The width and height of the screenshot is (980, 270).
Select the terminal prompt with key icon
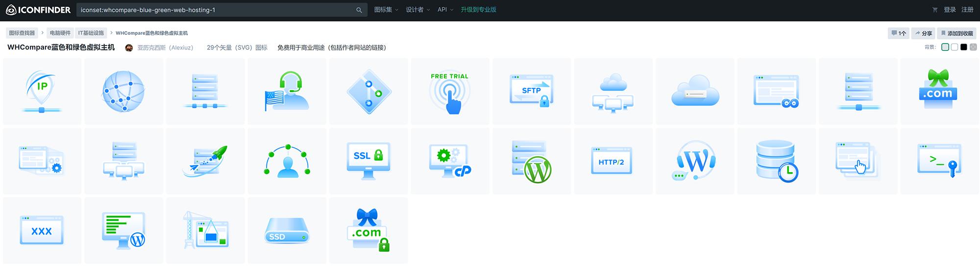[939, 161]
